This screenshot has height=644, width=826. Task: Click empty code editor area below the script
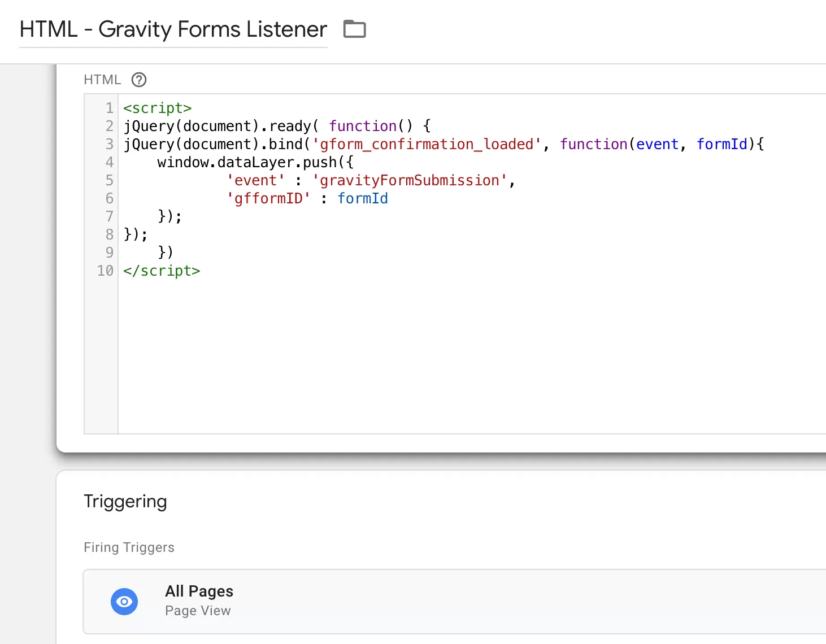tap(472, 356)
